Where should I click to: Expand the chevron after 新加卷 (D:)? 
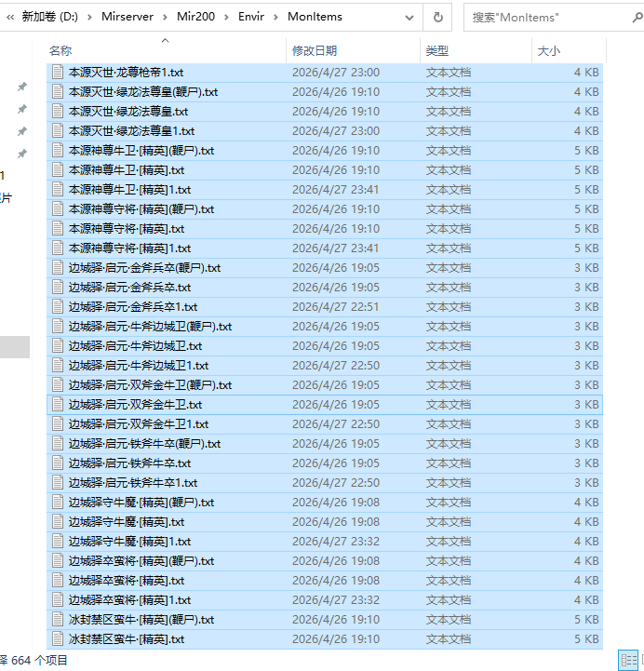[89, 17]
